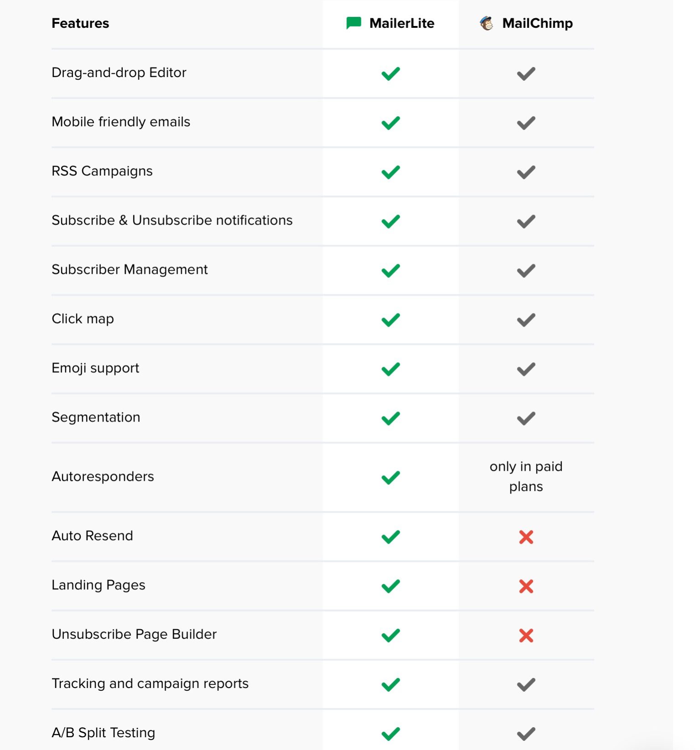Select the Tracking and campaign reports label

coord(150,683)
